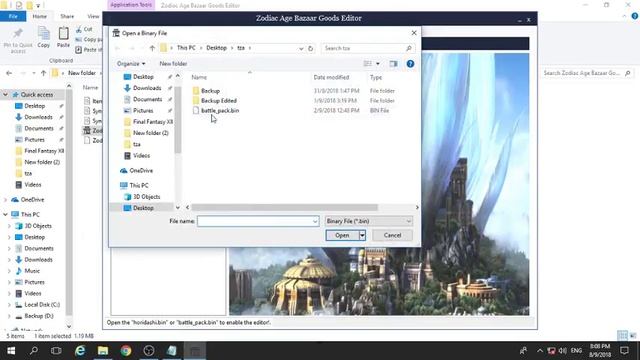Viewport: 640px width, 360px height.
Task: Collapse Quick access in Explorer sidebar
Action: [x=5, y=95]
